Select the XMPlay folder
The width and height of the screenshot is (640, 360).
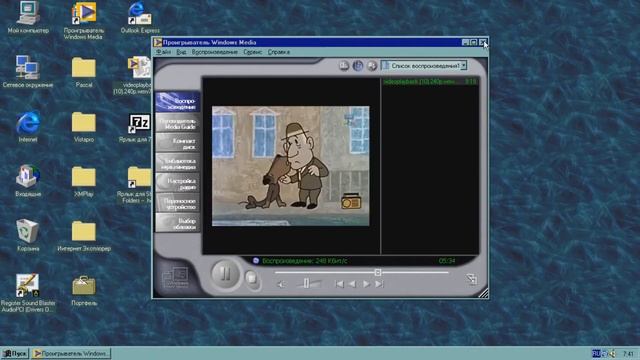click(84, 181)
